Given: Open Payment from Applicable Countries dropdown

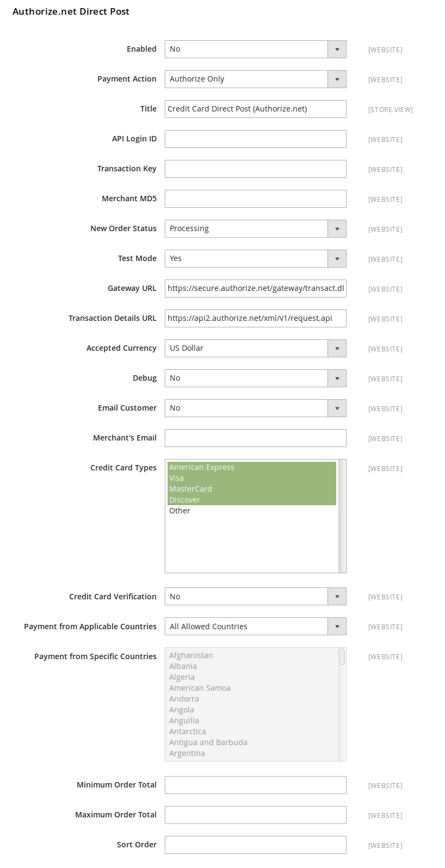Looking at the screenshot, I should tap(256, 627).
